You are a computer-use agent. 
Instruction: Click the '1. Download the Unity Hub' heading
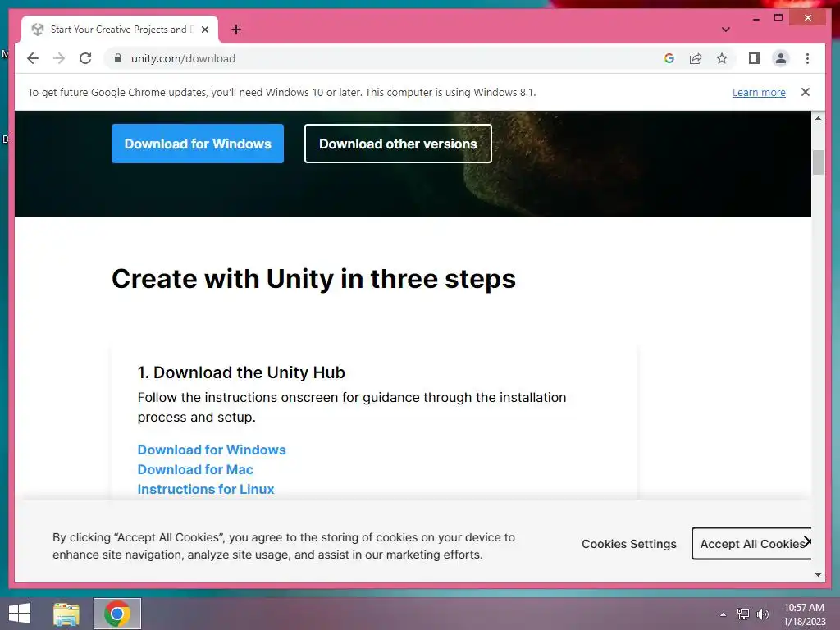click(x=241, y=372)
